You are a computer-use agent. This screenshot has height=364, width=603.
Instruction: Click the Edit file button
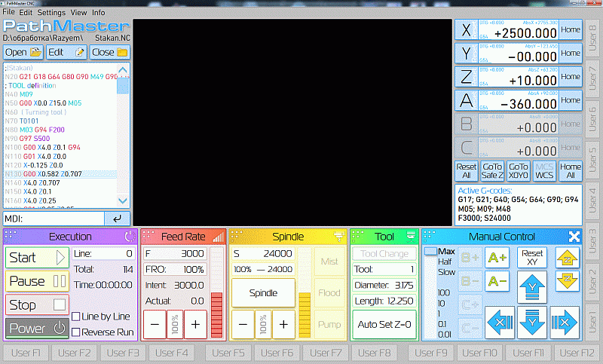tap(66, 52)
